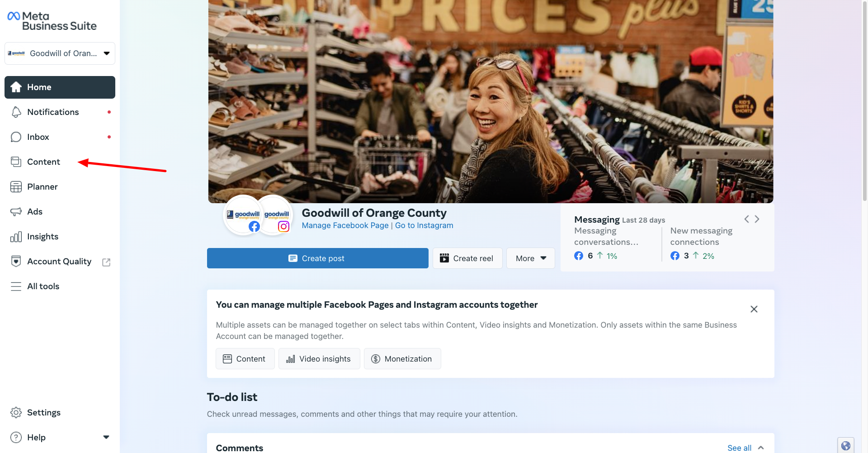Click the Ads megaphone icon

click(16, 212)
